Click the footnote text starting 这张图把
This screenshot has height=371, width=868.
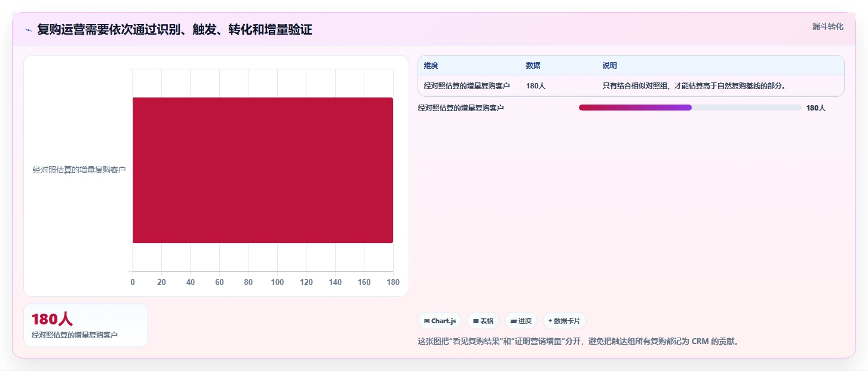point(578,342)
